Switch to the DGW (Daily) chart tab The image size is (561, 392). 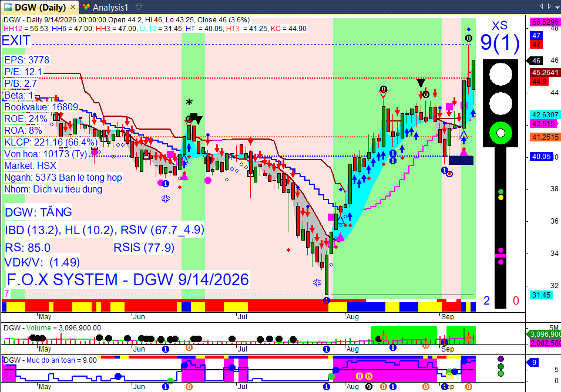coord(39,7)
